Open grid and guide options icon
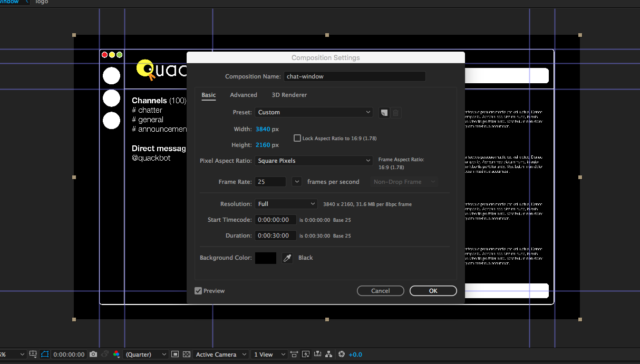The height and width of the screenshot is (364, 640). pos(33,355)
